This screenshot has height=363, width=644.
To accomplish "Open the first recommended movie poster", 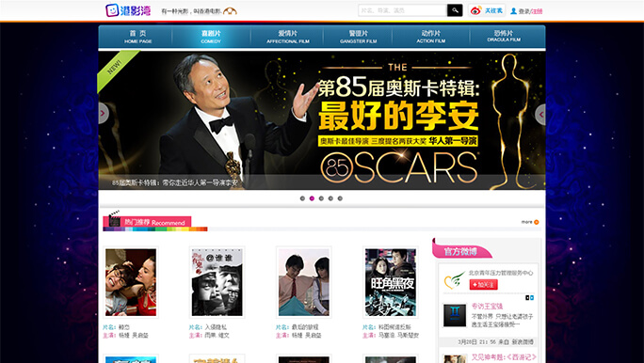I will coord(131,282).
